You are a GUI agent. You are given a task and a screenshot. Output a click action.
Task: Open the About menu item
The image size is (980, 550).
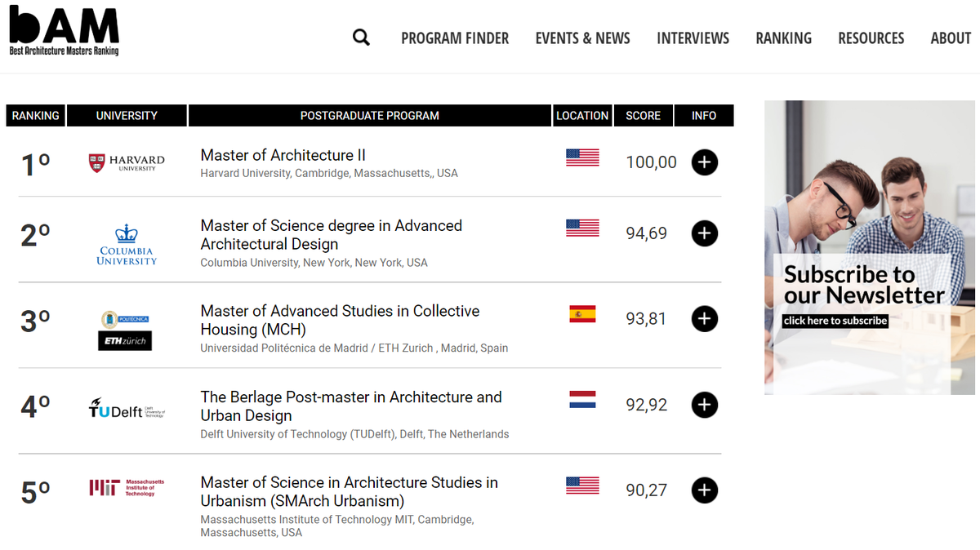point(951,38)
